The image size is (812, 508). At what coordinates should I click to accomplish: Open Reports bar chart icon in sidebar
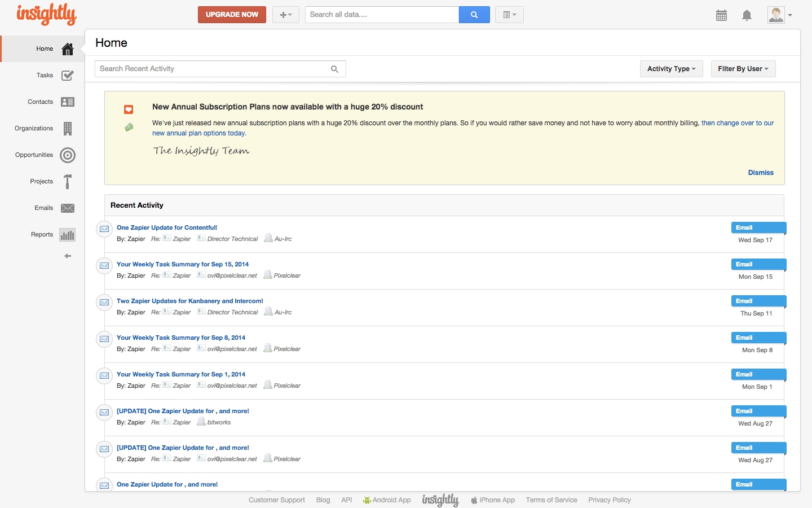[68, 235]
